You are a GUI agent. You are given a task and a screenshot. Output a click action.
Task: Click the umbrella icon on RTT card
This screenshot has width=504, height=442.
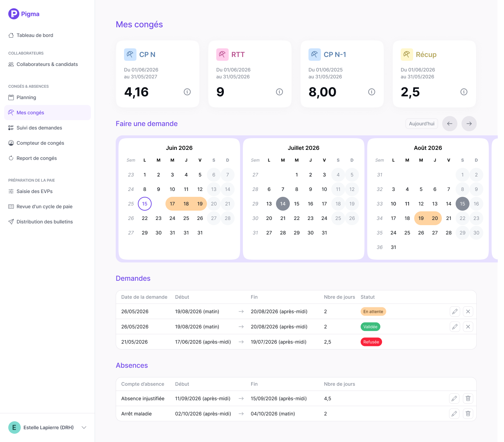coord(222,55)
